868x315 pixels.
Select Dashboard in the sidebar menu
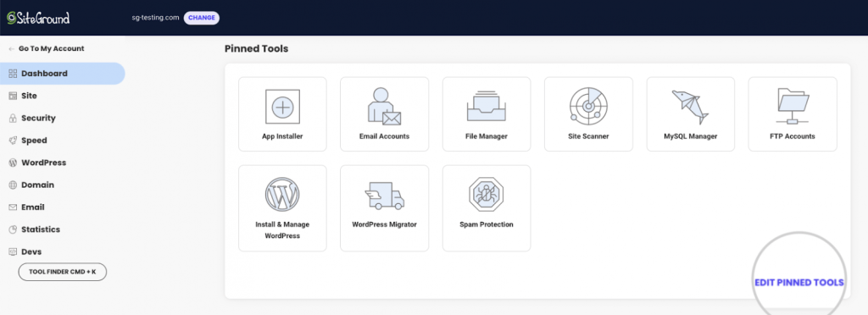pyautogui.click(x=63, y=74)
